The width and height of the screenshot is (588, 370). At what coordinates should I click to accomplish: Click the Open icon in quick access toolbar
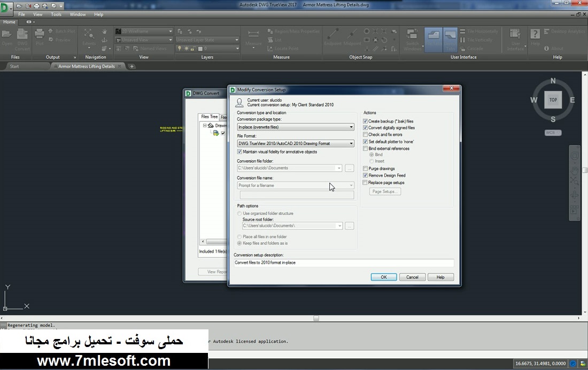(x=19, y=6)
